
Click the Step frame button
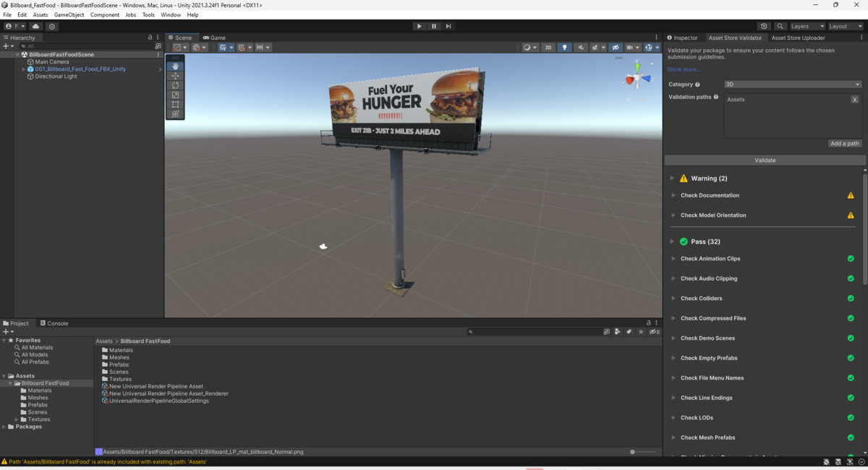point(448,26)
